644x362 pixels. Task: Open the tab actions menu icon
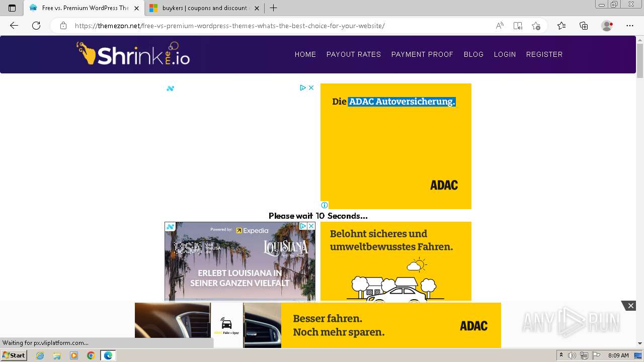pyautogui.click(x=12, y=8)
